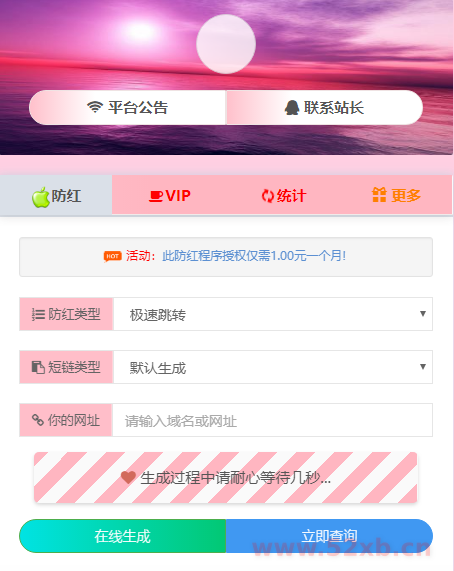Click the wifi icon beside 平台公告
The width and height of the screenshot is (454, 571).
tap(95, 107)
